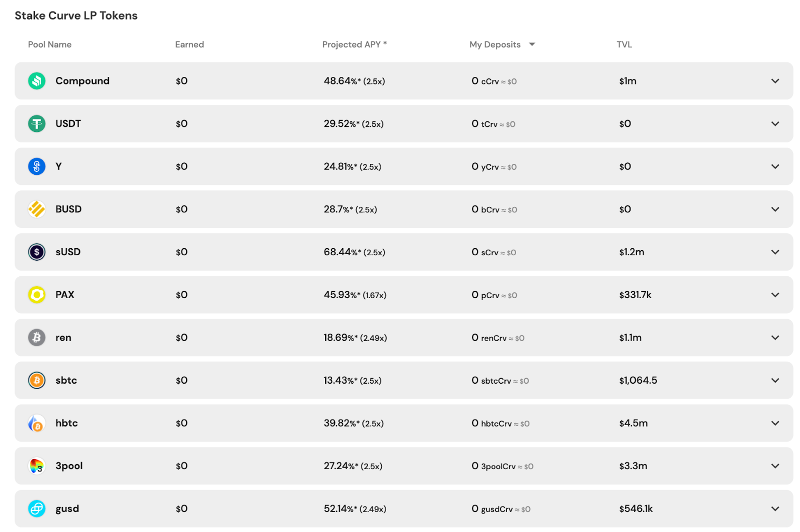The image size is (800, 532).
Task: Click the TVL column header
Action: pyautogui.click(x=624, y=44)
